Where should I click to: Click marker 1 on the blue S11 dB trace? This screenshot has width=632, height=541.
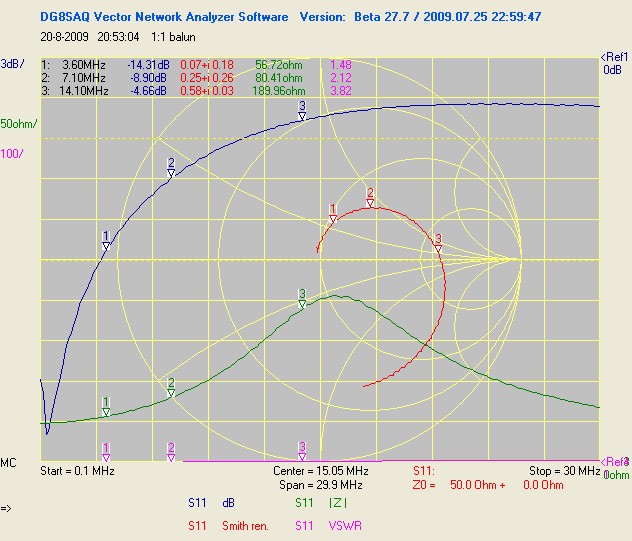pyautogui.click(x=106, y=239)
